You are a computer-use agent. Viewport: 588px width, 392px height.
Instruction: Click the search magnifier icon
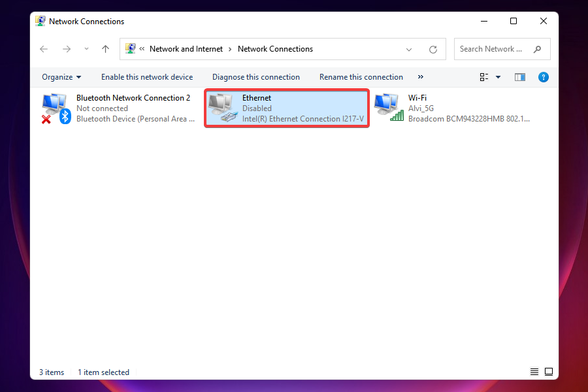[x=538, y=49]
